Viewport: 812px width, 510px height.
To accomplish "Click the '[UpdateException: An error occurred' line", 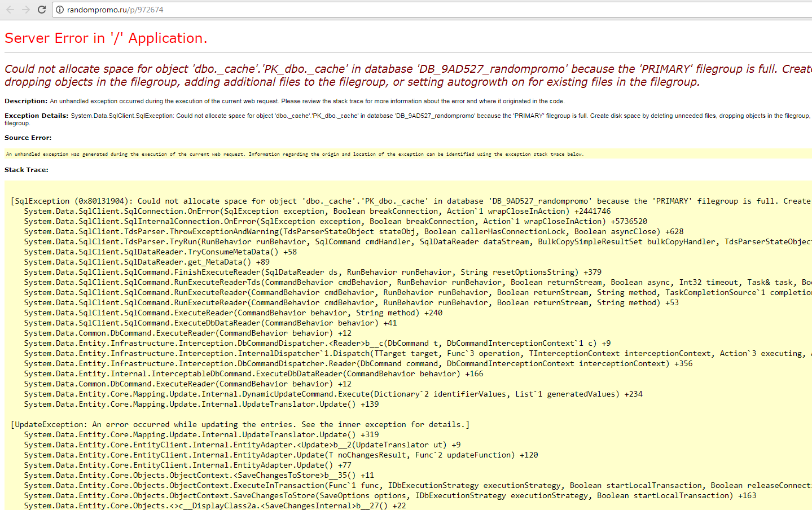I will [240, 424].
